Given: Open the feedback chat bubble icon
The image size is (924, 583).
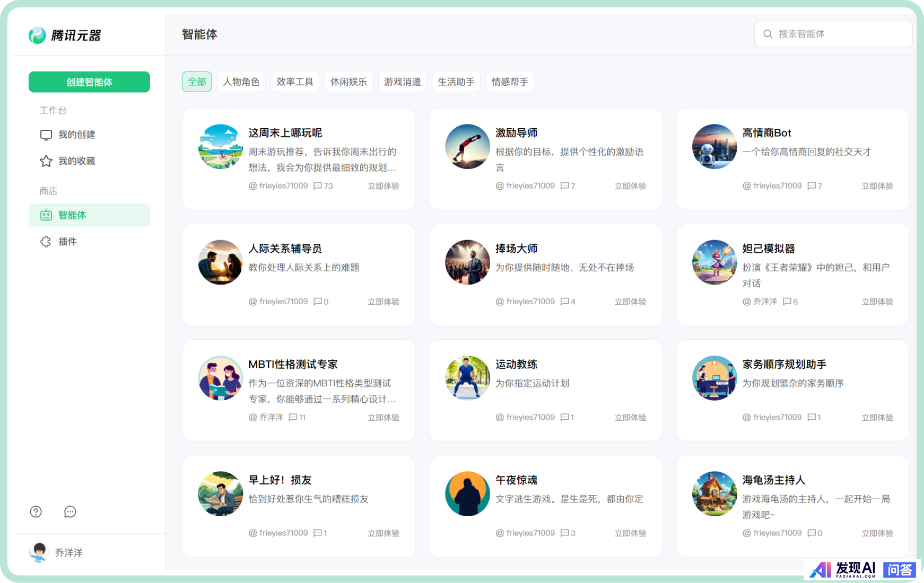Looking at the screenshot, I should click(x=70, y=511).
